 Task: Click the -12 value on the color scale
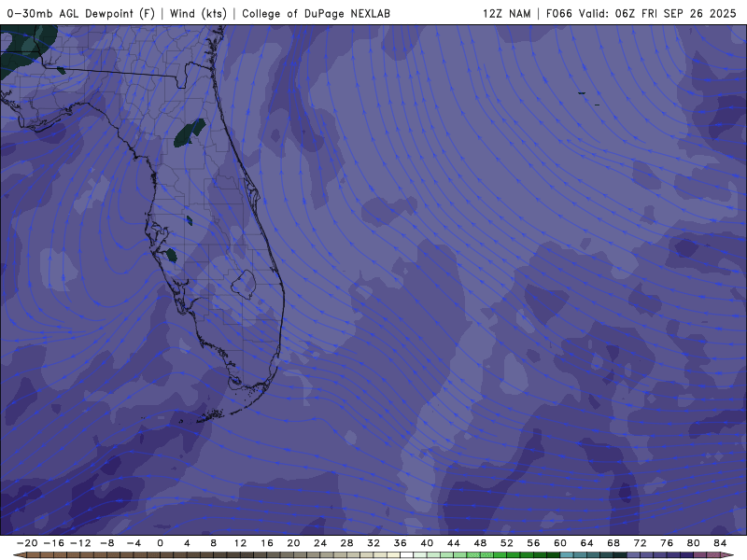[x=80, y=543]
